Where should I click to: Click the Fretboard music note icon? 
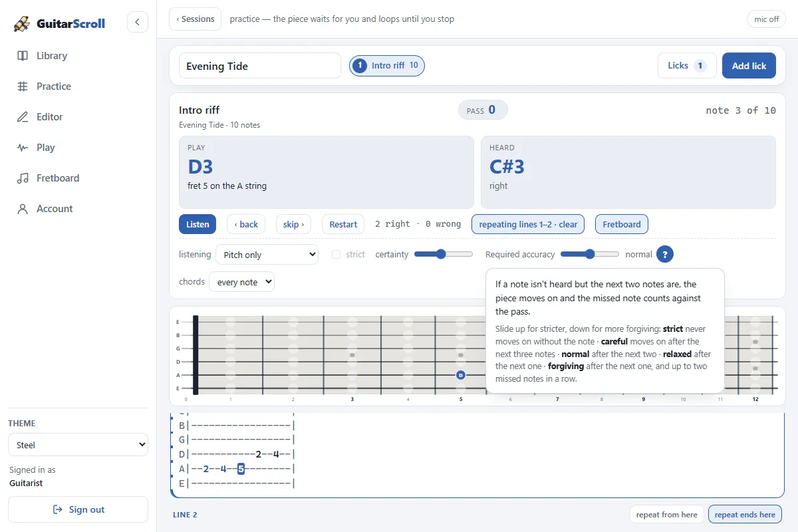[x=23, y=178]
